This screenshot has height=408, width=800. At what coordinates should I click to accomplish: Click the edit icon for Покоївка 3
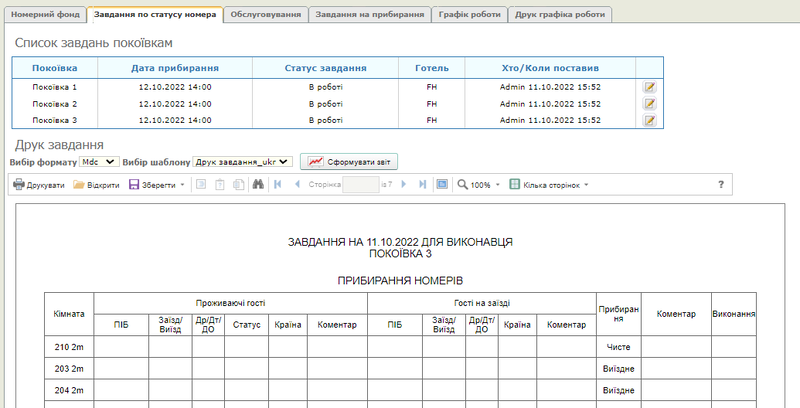(649, 120)
